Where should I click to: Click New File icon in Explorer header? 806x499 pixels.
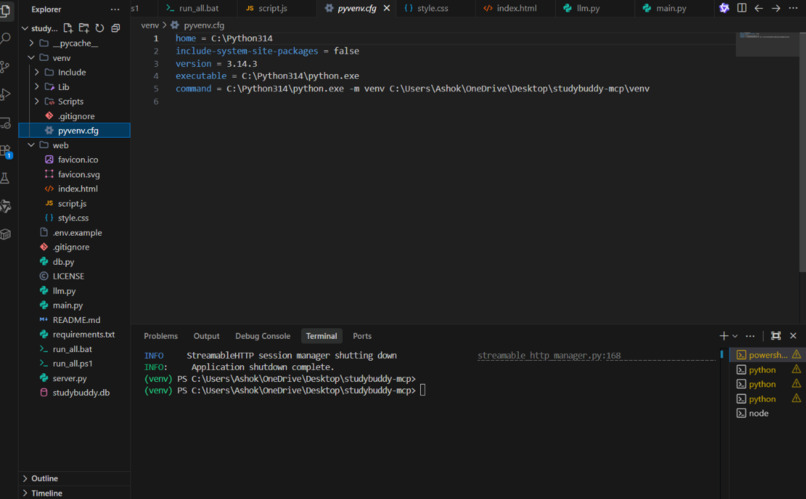pos(68,28)
